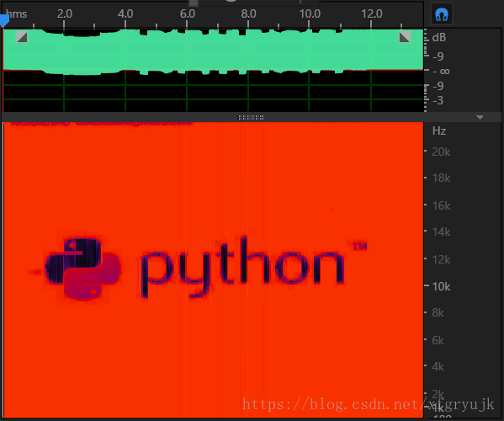The height and width of the screenshot is (421, 504).
Task: Click the 2.0 mark on time ruler
Action: [65, 13]
